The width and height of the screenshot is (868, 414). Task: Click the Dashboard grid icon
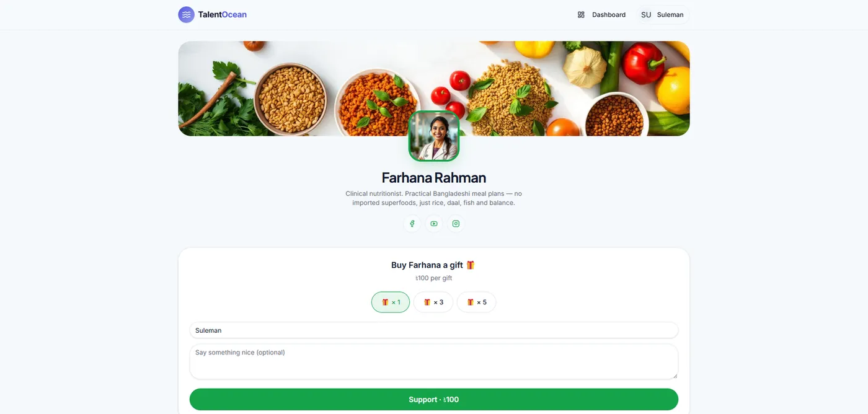click(581, 15)
